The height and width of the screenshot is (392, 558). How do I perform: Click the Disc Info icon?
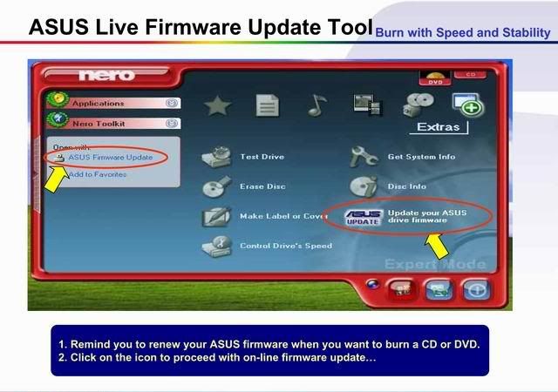pyautogui.click(x=364, y=186)
